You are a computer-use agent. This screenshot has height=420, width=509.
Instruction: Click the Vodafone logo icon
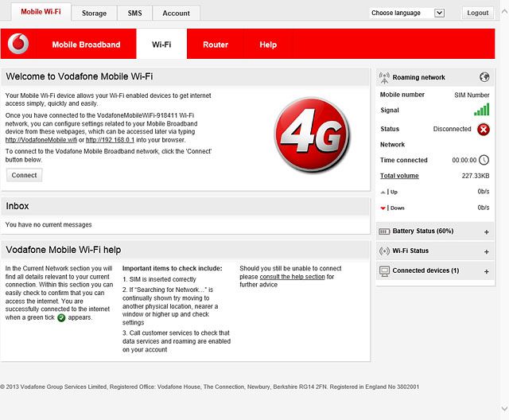pos(18,44)
